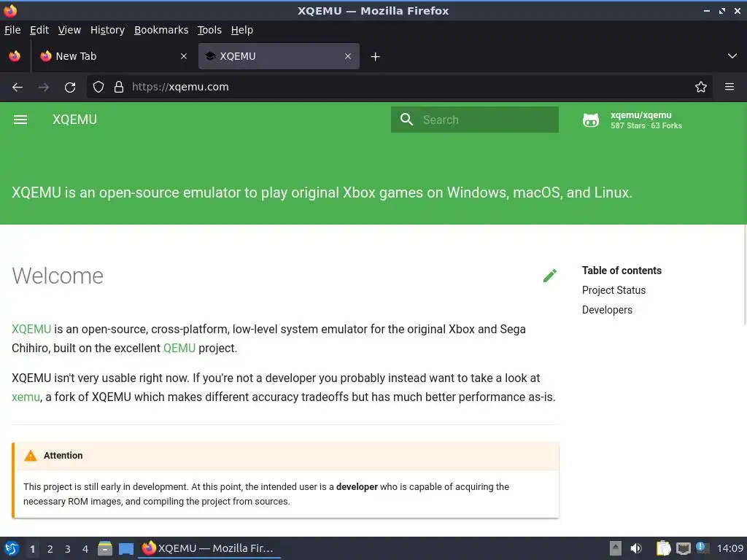Open the network monitor tray icon
Viewport: 747px width, 560px height.
683,548
